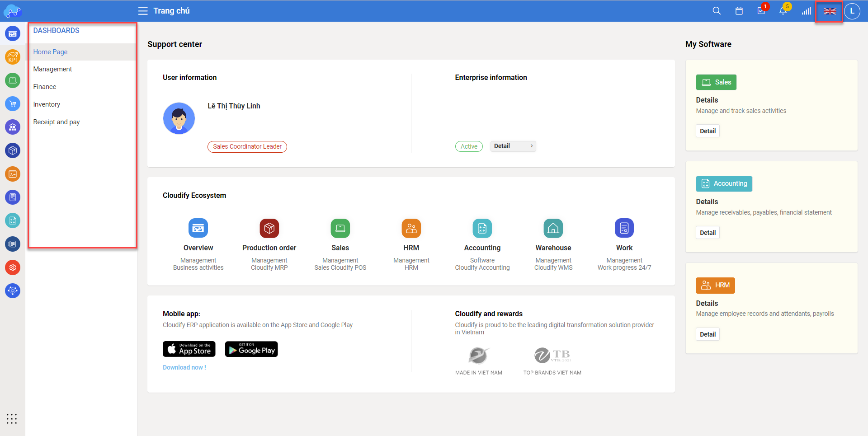This screenshot has width=868, height=436.
Task: Select Receipt and pay in Dashboards menu
Action: click(x=82, y=122)
